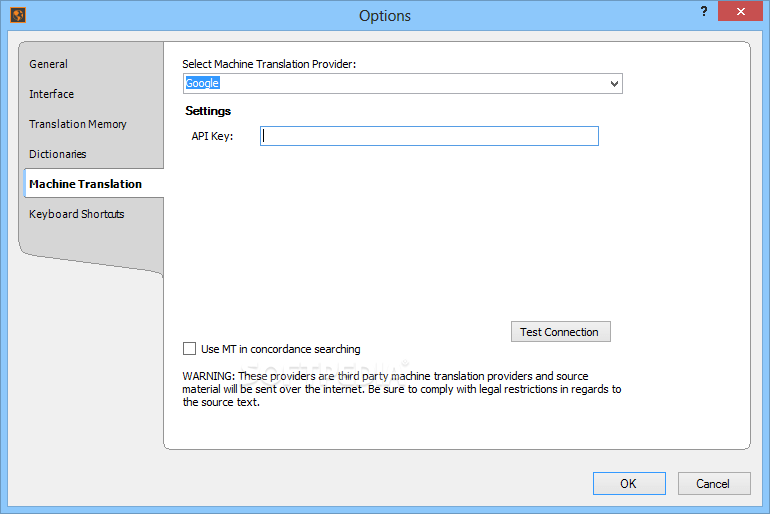Viewport: 770px width, 514px height.
Task: Click the question mark help button
Action: [x=704, y=11]
